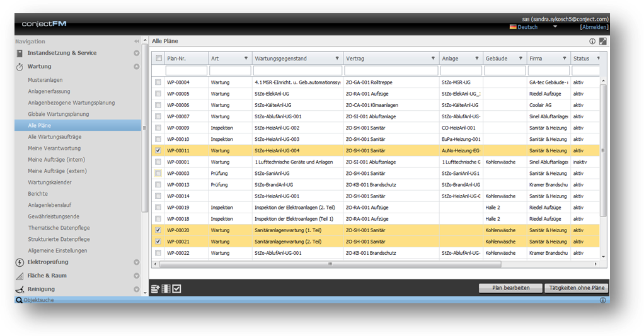This screenshot has width=644, height=336.
Task: Open the Wartungsgegenstand column dropdown arrow
Action: pyautogui.click(x=337, y=59)
